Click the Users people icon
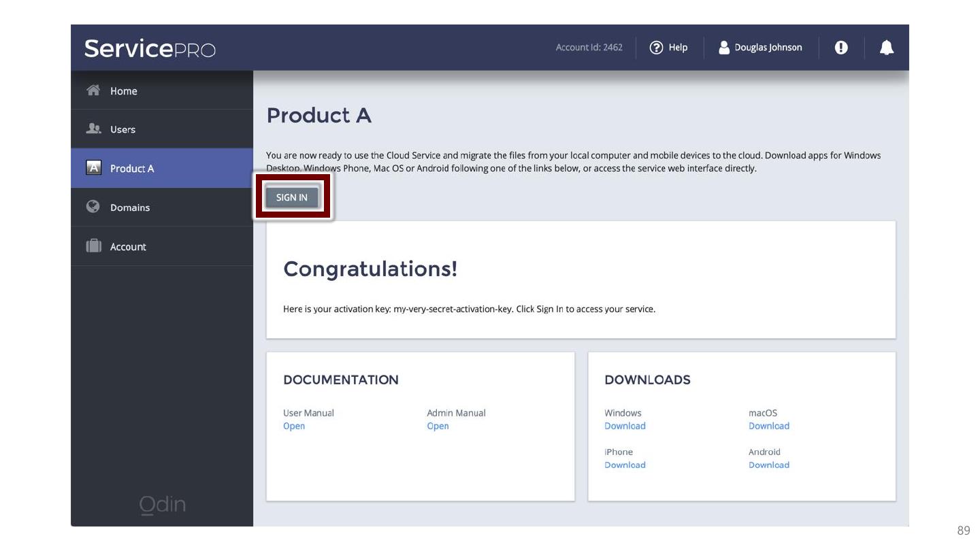This screenshot has width=980, height=551. [93, 129]
